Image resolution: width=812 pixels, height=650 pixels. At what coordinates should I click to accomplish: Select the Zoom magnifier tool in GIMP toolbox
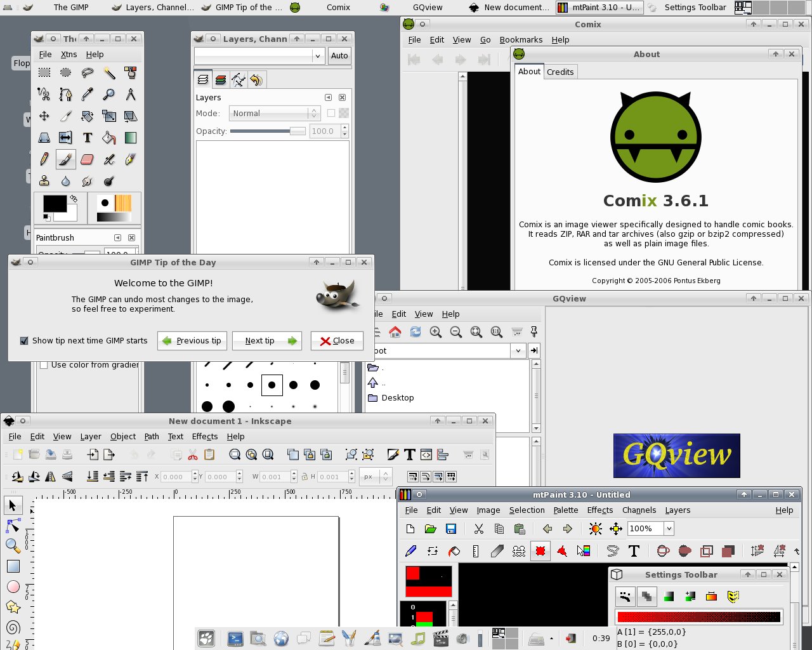[108, 95]
